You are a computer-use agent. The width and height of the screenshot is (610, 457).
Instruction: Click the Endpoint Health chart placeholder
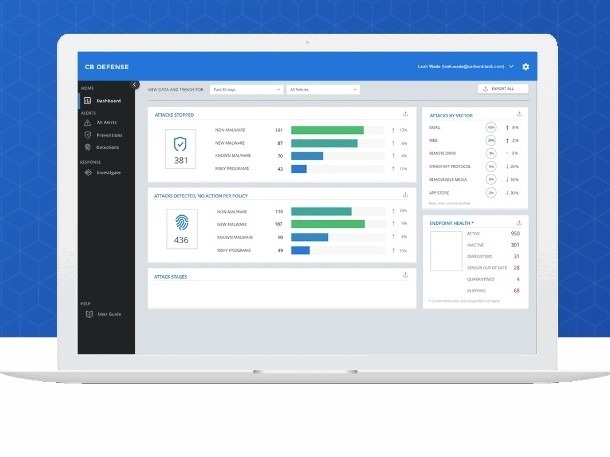point(446,251)
